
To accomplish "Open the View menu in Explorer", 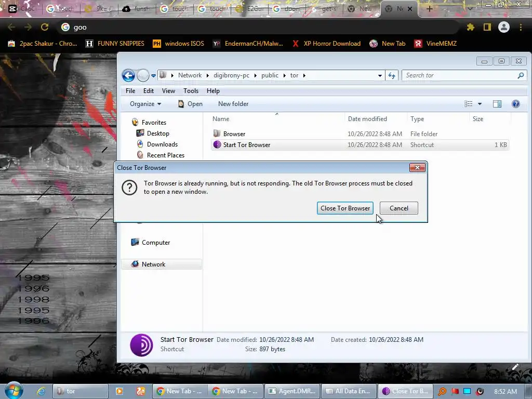I will tap(168, 91).
